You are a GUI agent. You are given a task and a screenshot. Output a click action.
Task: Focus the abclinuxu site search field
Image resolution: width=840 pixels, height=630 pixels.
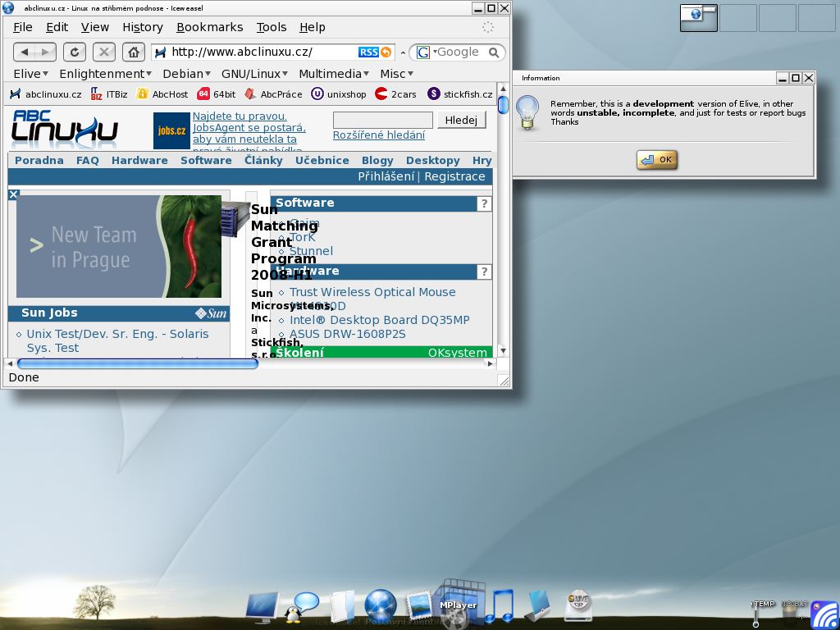click(382, 120)
